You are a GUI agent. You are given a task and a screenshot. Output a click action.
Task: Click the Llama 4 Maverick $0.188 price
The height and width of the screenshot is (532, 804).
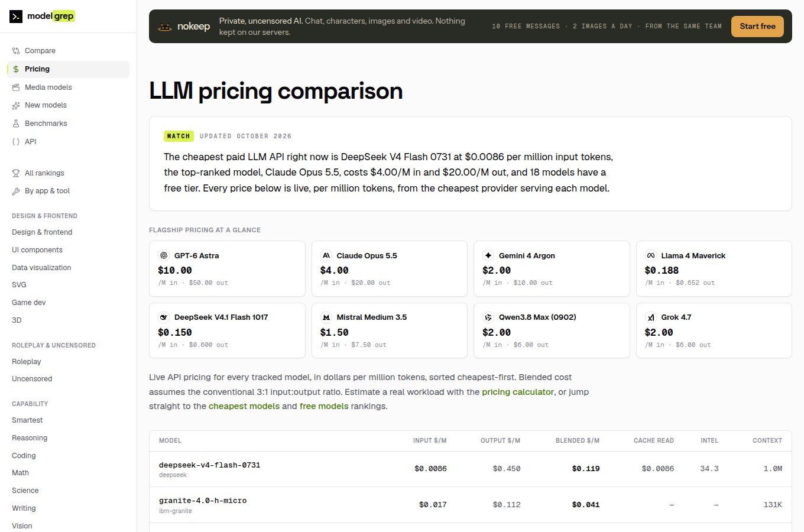(662, 271)
